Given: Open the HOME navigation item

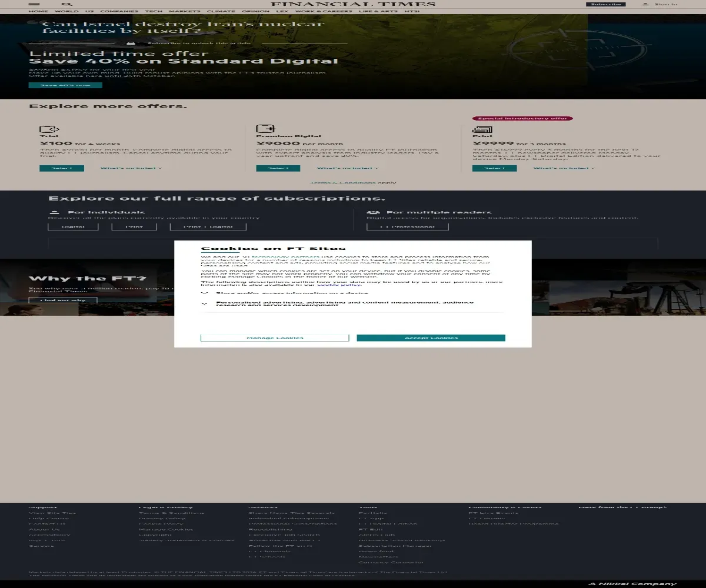Looking at the screenshot, I should coord(39,11).
